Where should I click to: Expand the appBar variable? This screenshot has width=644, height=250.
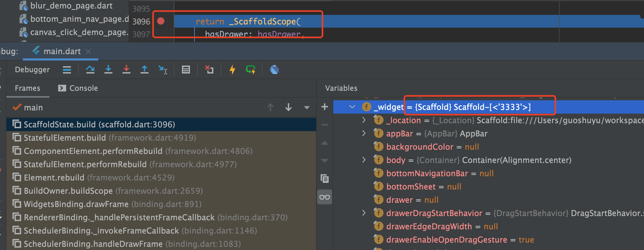(364, 133)
